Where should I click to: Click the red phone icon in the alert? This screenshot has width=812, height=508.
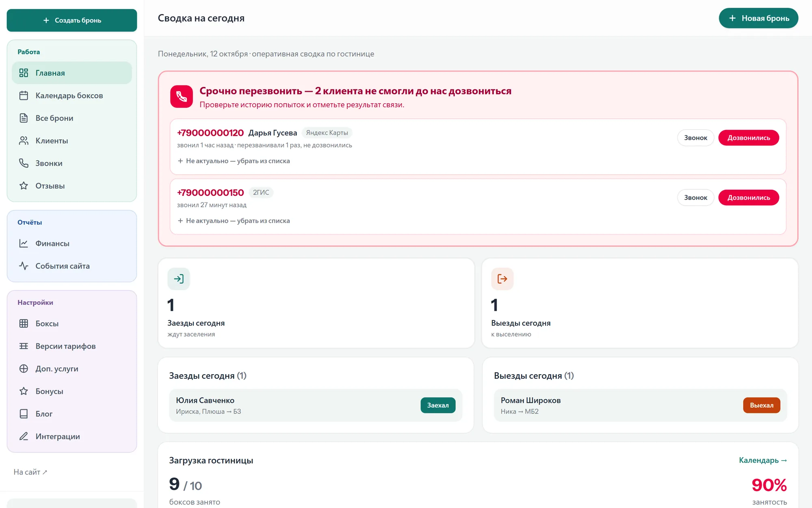point(181,96)
